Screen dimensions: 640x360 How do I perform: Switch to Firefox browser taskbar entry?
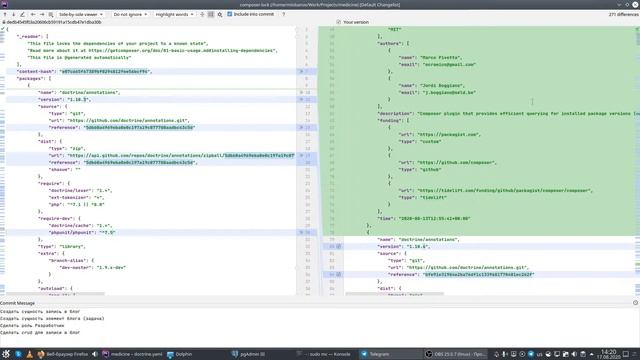62,354
